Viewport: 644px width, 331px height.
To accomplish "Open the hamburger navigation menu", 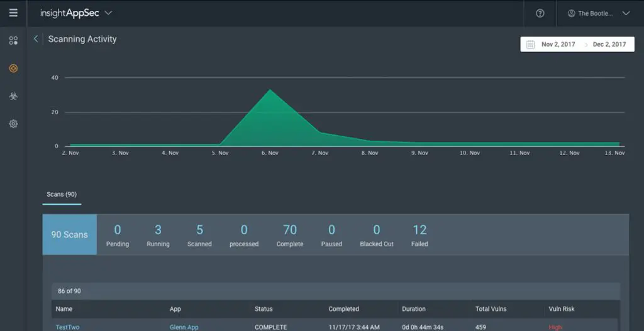I will click(x=13, y=13).
